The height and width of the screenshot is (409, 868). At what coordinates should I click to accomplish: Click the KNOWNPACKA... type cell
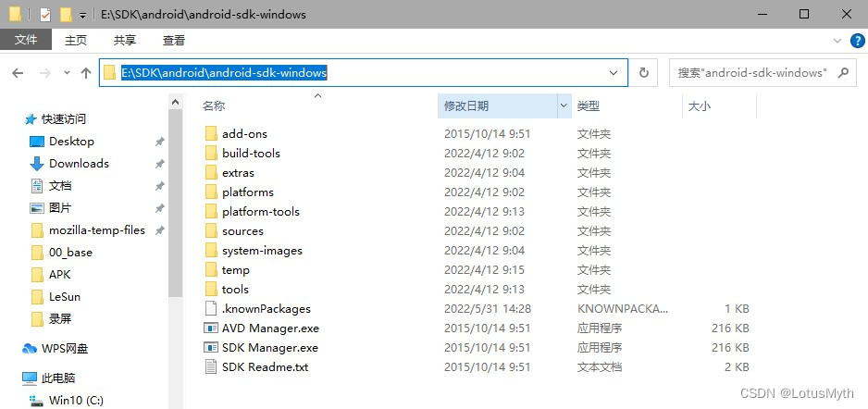click(x=623, y=309)
